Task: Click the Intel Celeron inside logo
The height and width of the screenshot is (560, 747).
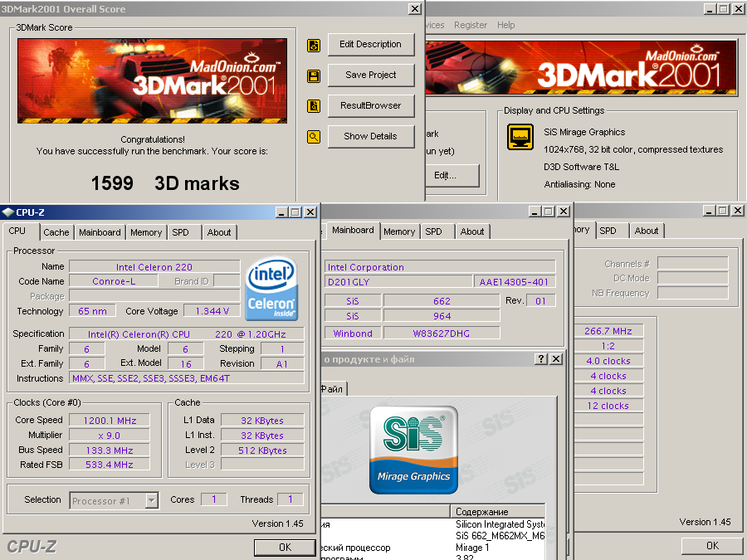Action: tap(271, 289)
